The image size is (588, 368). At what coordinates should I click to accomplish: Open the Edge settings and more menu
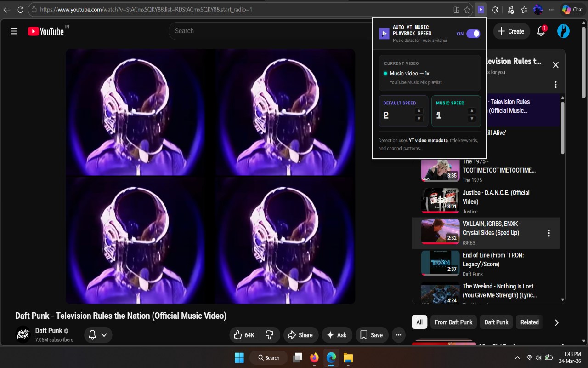click(552, 10)
